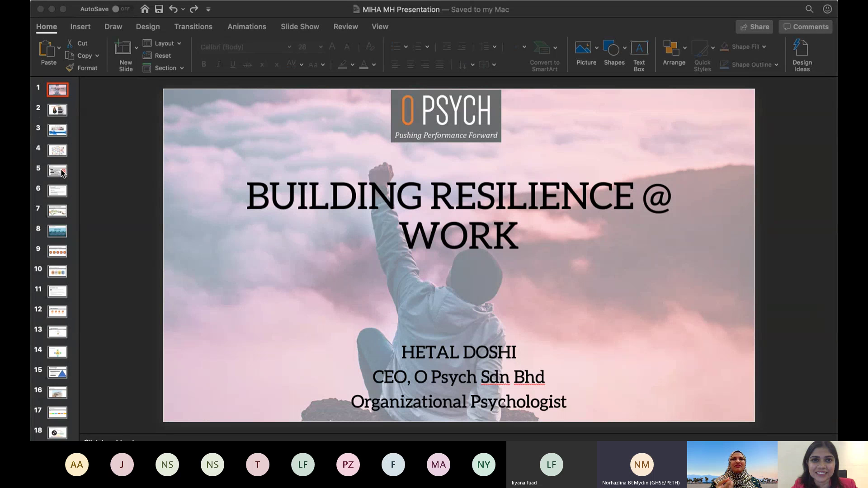
Task: Expand the Layout dropdown
Action: point(179,43)
